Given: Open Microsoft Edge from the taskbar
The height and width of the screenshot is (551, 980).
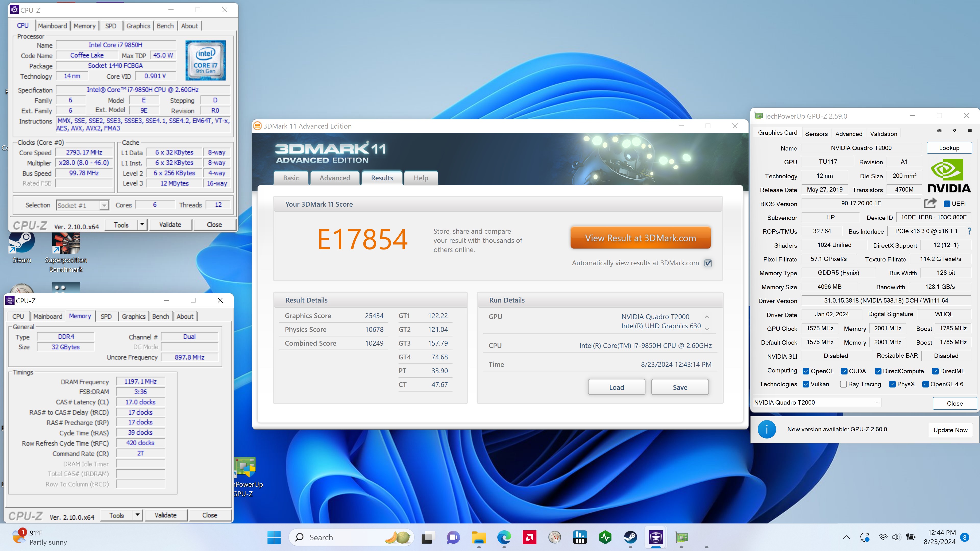Looking at the screenshot, I should pyautogui.click(x=504, y=537).
